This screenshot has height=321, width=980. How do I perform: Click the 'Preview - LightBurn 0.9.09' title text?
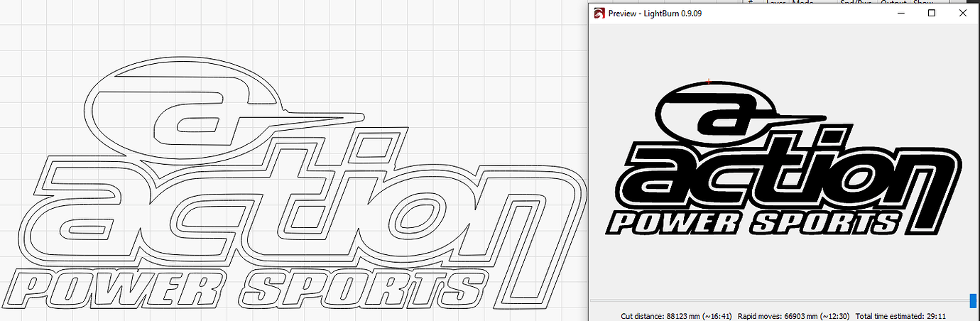pos(655,13)
